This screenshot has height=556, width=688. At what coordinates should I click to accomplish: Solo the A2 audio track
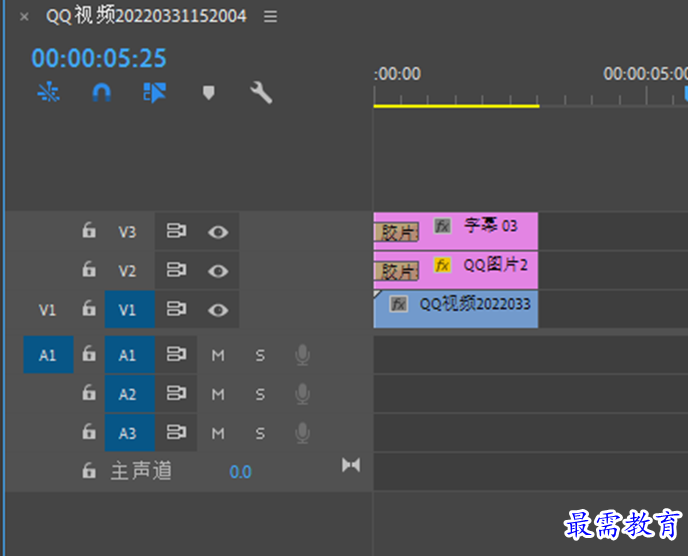260,395
